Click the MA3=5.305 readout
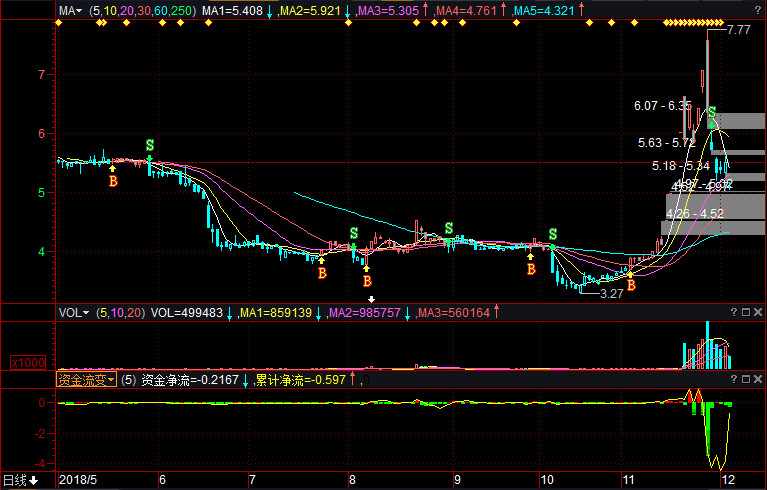The width and height of the screenshot is (767, 490). click(x=388, y=11)
